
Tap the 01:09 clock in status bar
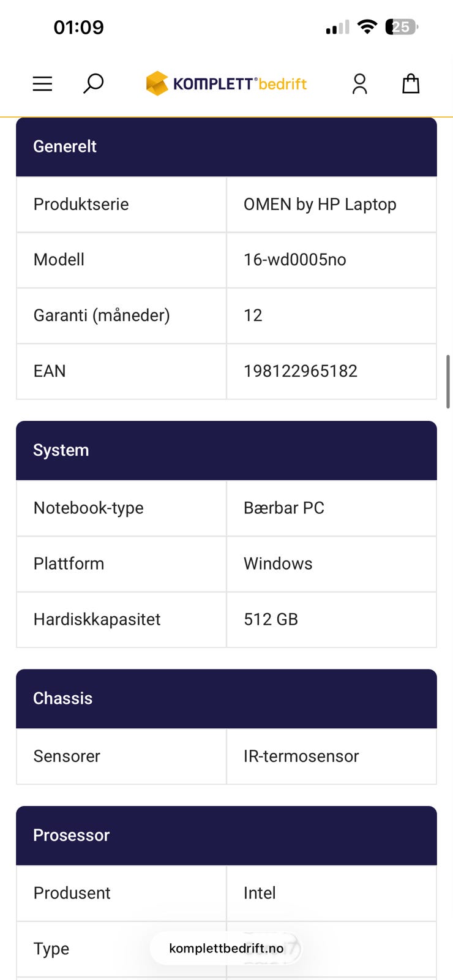point(79,28)
